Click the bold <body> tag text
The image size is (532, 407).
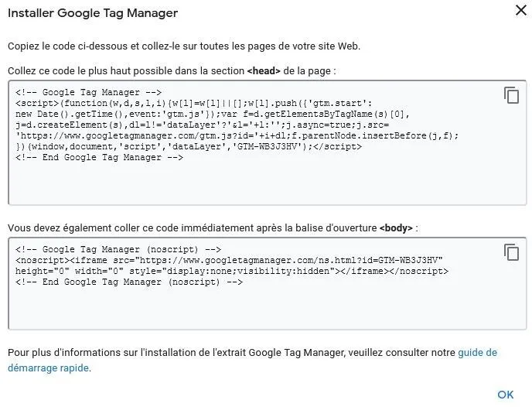[x=396, y=227]
